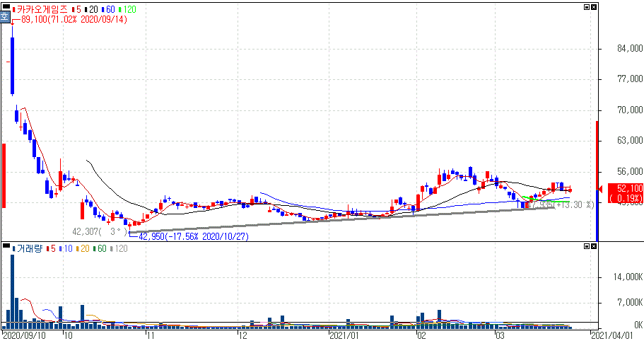Open the price chart's black menu icon
The image size is (644, 341).
[x=6, y=7]
